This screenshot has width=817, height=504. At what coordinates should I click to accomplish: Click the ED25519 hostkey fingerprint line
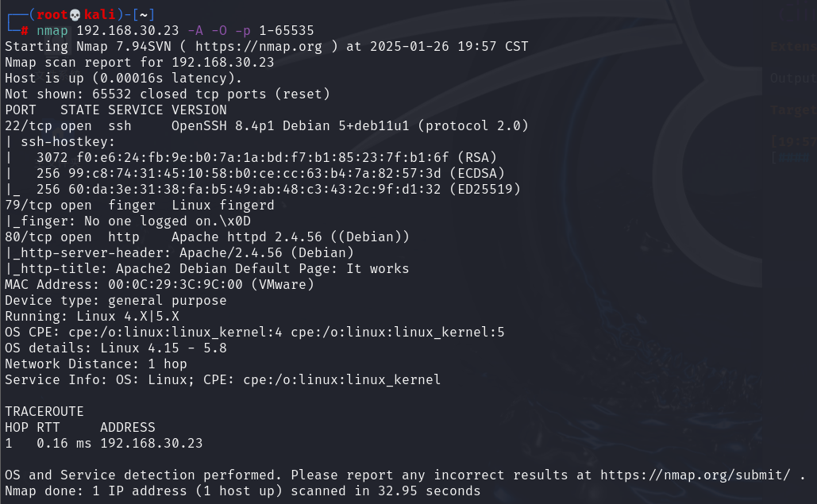pyautogui.click(x=263, y=189)
